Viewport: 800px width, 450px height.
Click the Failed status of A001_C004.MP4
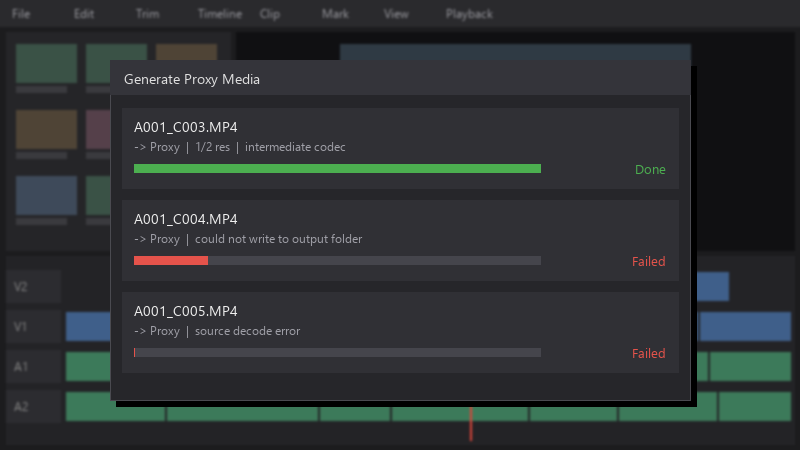click(648, 261)
